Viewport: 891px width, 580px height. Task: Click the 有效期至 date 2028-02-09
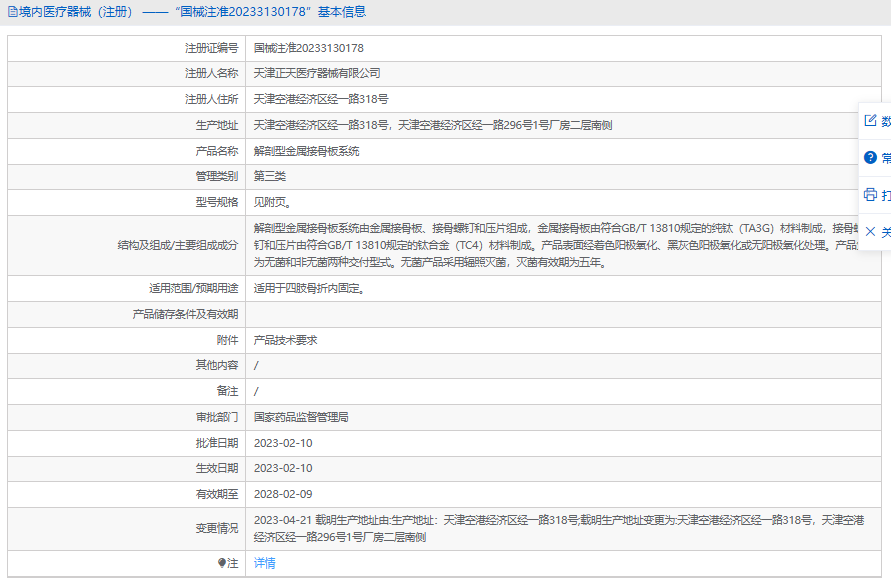(283, 495)
